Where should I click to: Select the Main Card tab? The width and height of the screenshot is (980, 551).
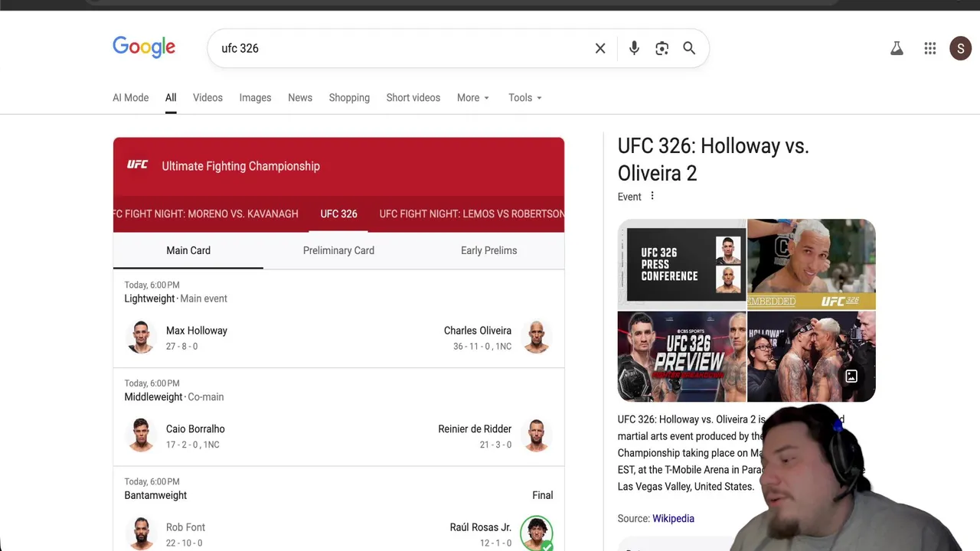(188, 250)
